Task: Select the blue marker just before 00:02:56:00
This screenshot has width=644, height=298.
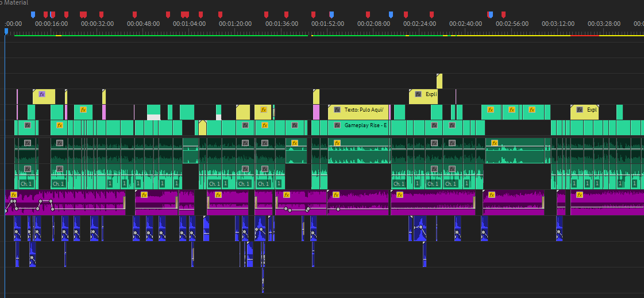Action: (491, 15)
